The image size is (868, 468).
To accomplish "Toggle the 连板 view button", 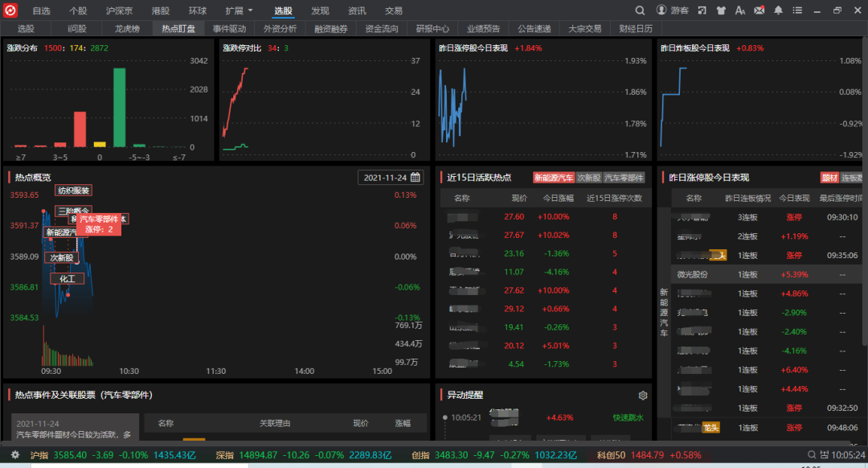I will click(852, 178).
